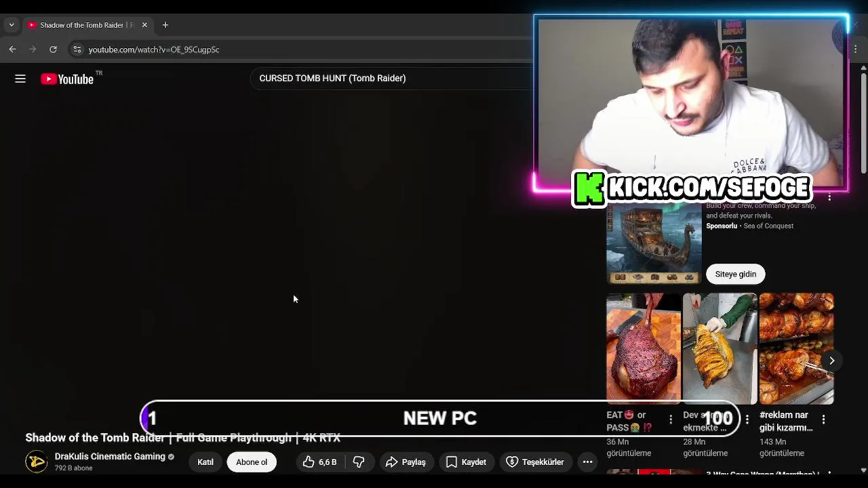Close the Shadow of the Tomb Raider tab

tap(144, 25)
